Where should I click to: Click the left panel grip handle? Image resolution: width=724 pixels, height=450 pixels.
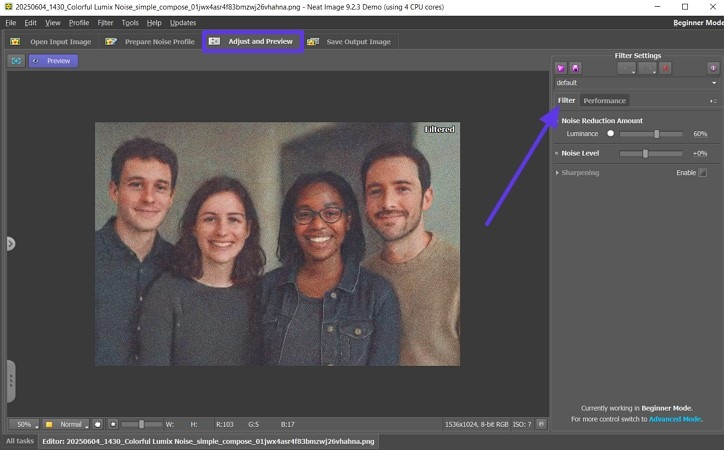[x=11, y=381]
